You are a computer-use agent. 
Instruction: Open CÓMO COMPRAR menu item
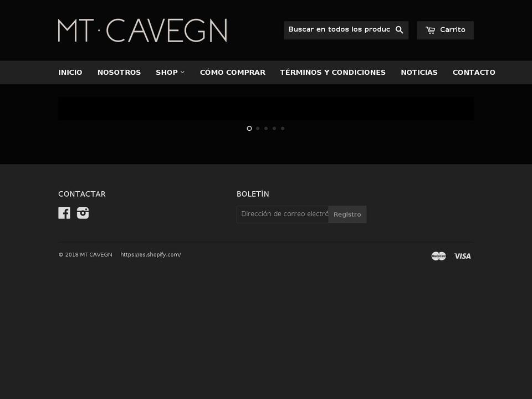(232, 72)
